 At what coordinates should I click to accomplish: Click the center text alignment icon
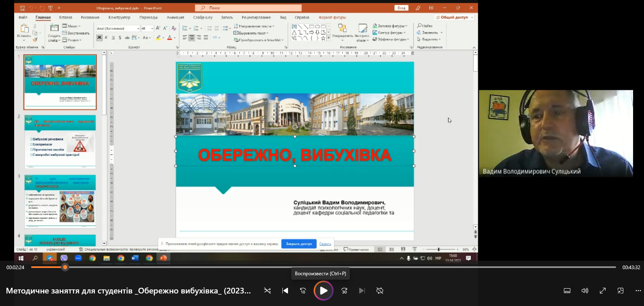(x=192, y=38)
